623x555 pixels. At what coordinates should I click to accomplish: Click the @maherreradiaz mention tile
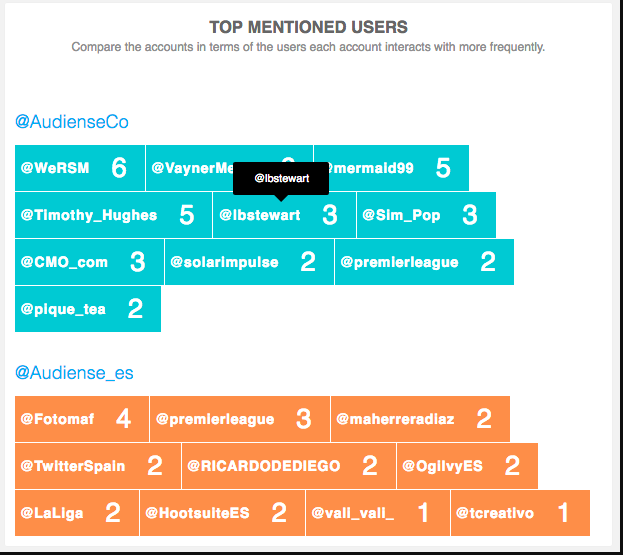[x=420, y=419]
